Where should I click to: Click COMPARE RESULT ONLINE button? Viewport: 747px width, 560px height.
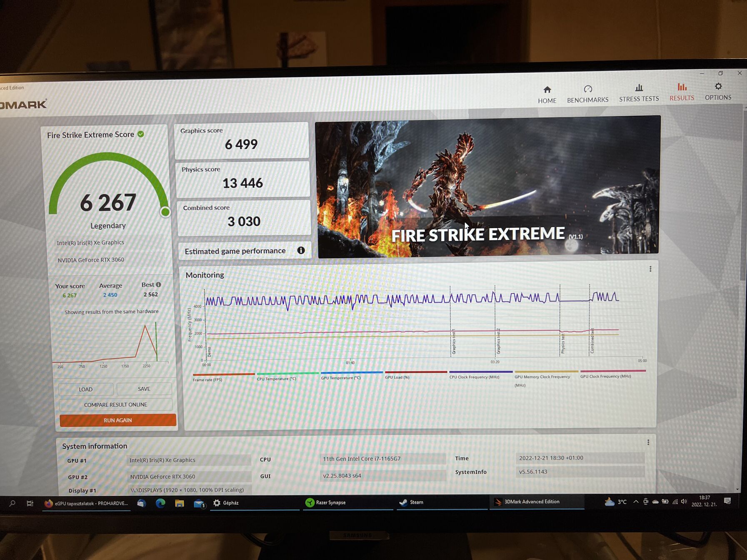coord(115,405)
